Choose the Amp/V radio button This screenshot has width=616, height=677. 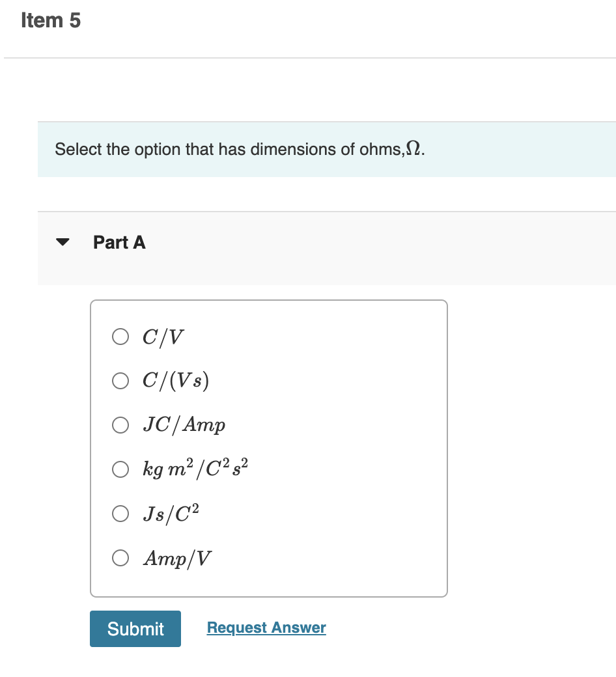120,558
